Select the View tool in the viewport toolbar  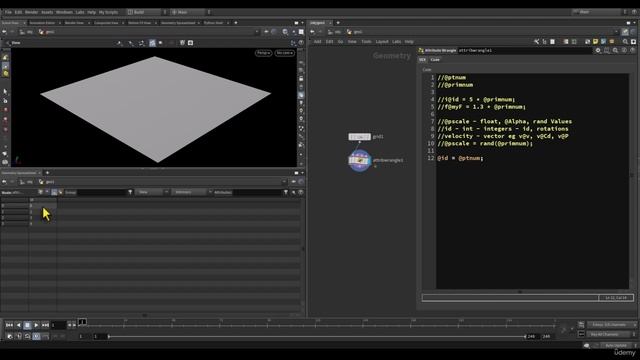(x=13, y=43)
